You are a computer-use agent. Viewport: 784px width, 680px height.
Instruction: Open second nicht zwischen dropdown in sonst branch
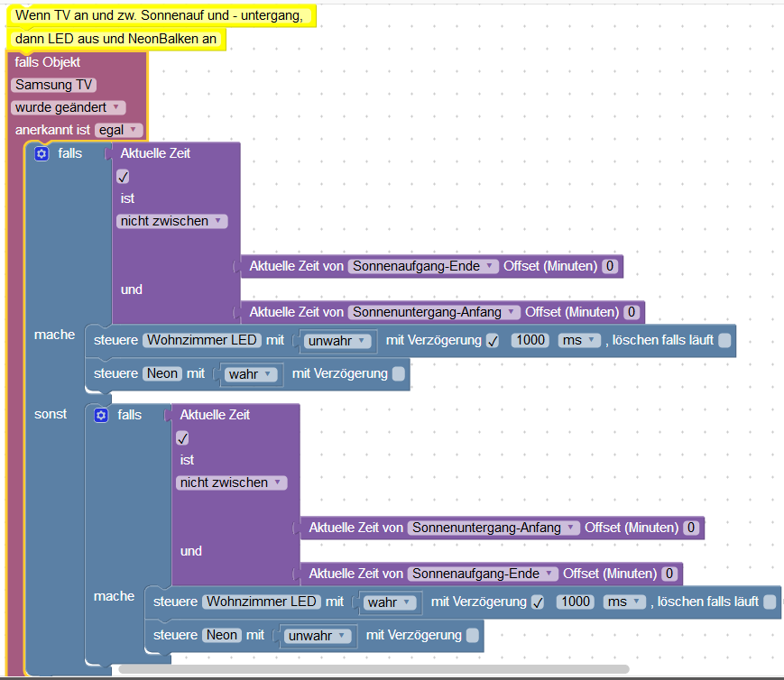(231, 482)
